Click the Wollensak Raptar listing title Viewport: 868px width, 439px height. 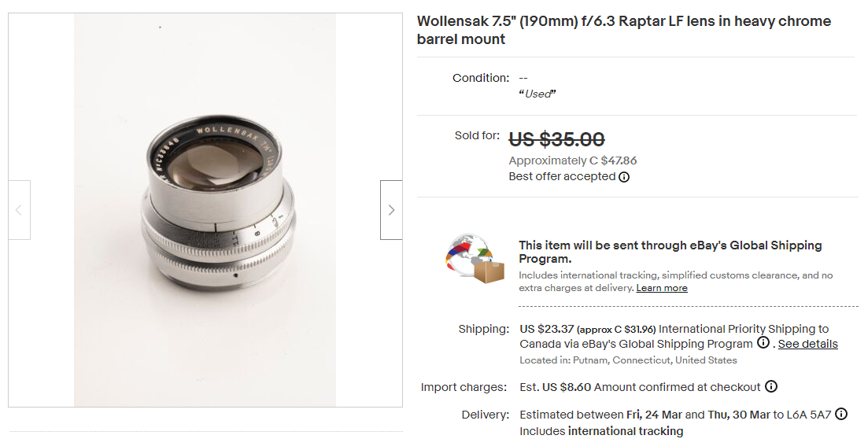click(x=623, y=30)
